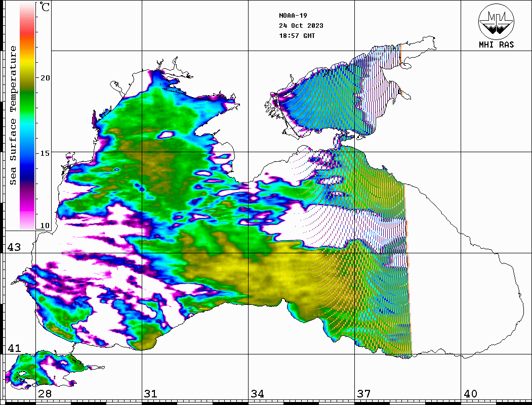Click the 20 mark on temperature scale
The image size is (532, 405).
click(45, 78)
